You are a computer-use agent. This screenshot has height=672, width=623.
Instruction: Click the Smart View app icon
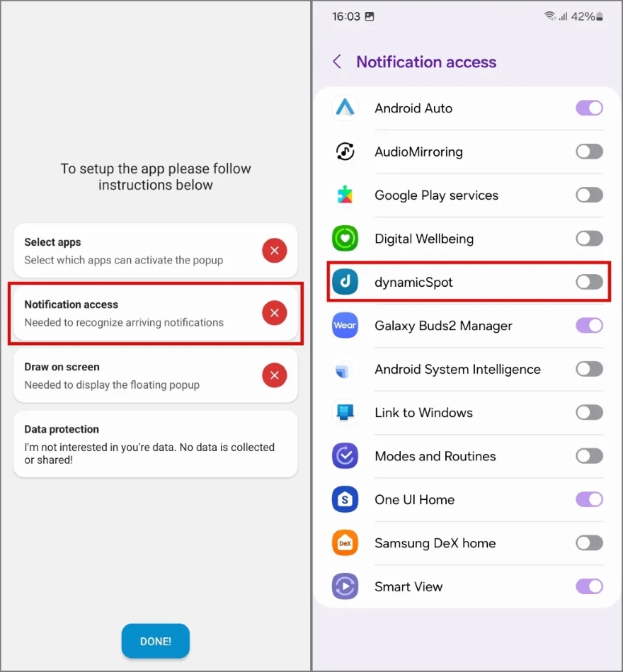point(345,587)
